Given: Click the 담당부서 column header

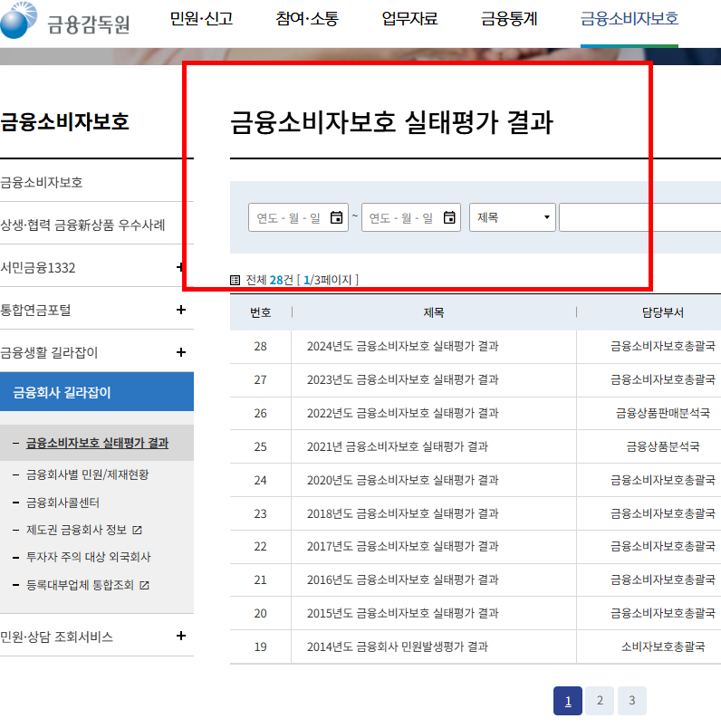Looking at the screenshot, I should pyautogui.click(x=663, y=312).
